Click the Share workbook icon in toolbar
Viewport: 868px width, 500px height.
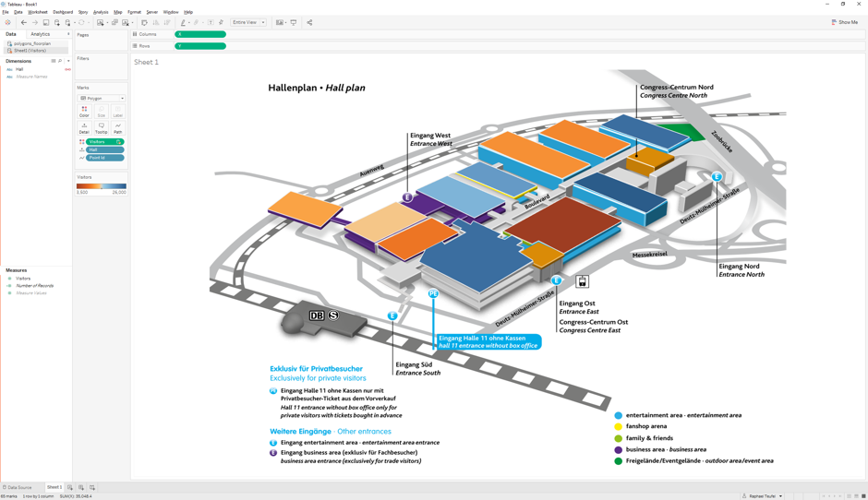click(x=309, y=22)
